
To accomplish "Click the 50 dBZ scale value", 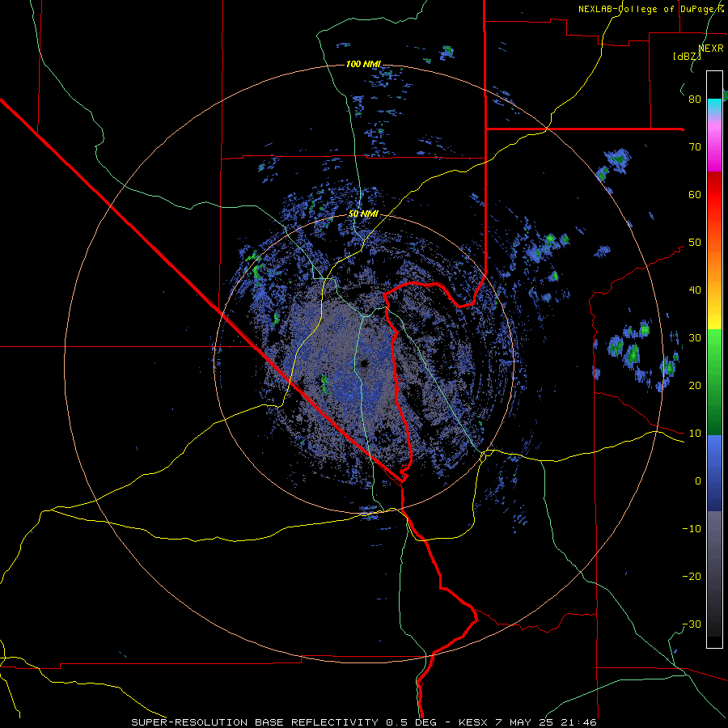I will point(695,243).
